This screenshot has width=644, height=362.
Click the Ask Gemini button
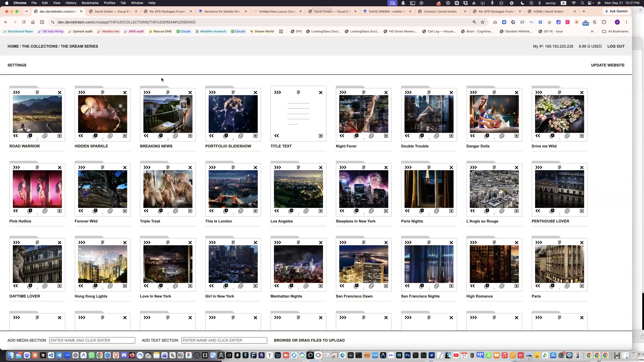pos(616,11)
